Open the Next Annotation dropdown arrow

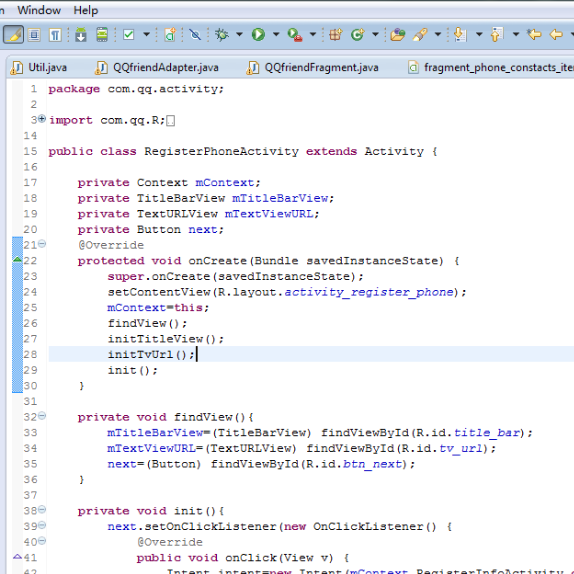479,34
